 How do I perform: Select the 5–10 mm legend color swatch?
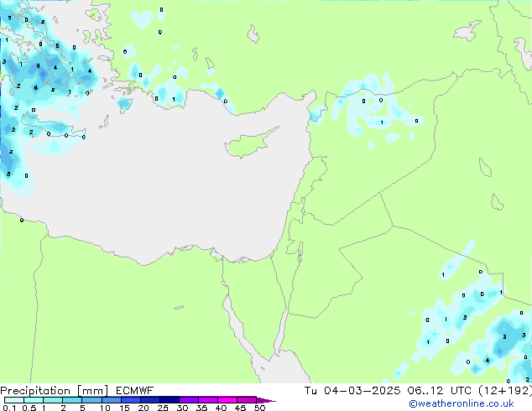91,400
